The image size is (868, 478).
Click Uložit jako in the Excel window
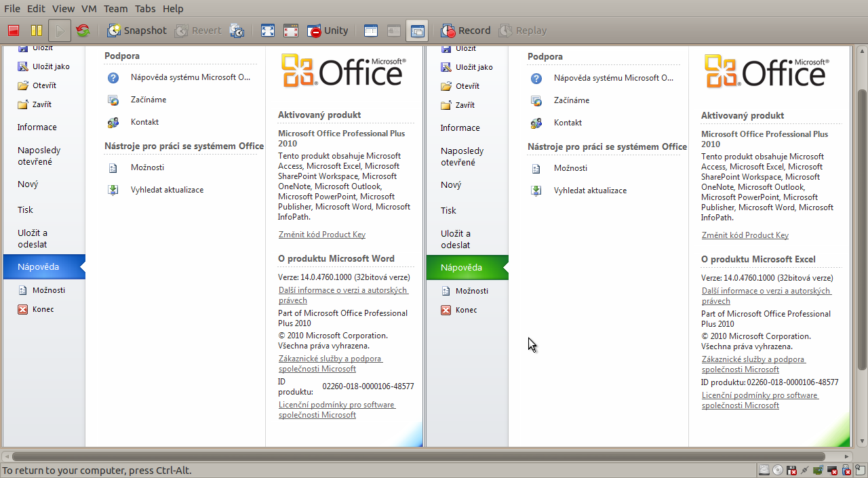pos(467,67)
